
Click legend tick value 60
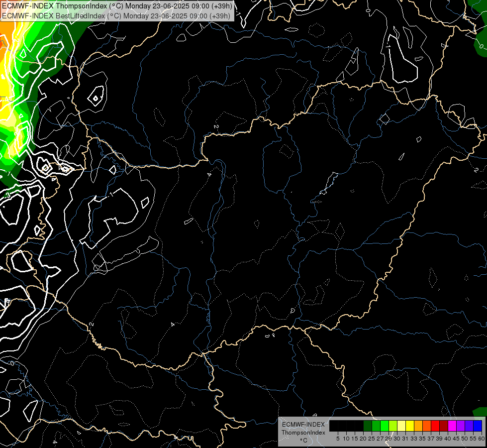482,439
